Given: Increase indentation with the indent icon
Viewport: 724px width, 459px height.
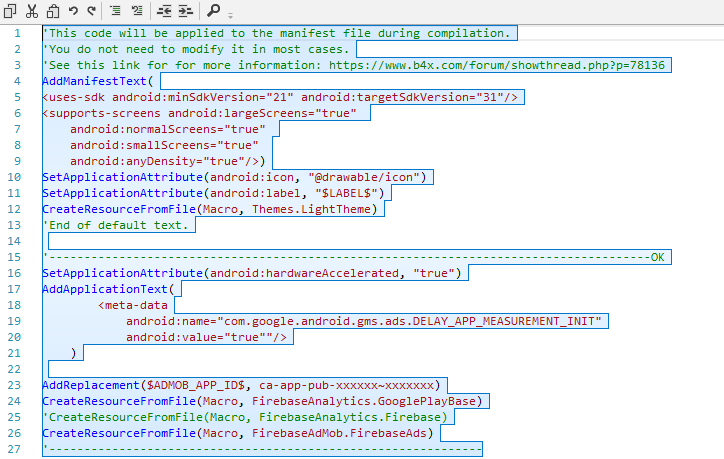Looking at the screenshot, I should 185,10.
